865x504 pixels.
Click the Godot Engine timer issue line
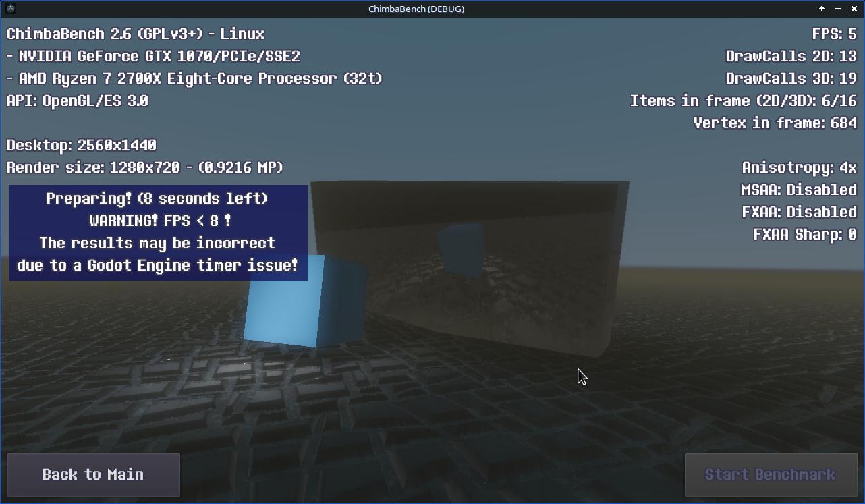pos(157,265)
